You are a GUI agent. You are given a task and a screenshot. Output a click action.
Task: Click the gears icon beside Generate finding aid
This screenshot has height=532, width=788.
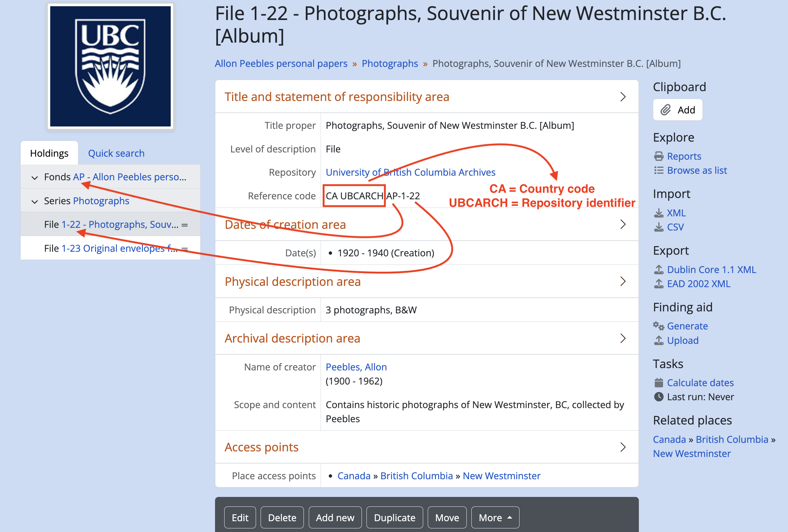click(x=659, y=326)
